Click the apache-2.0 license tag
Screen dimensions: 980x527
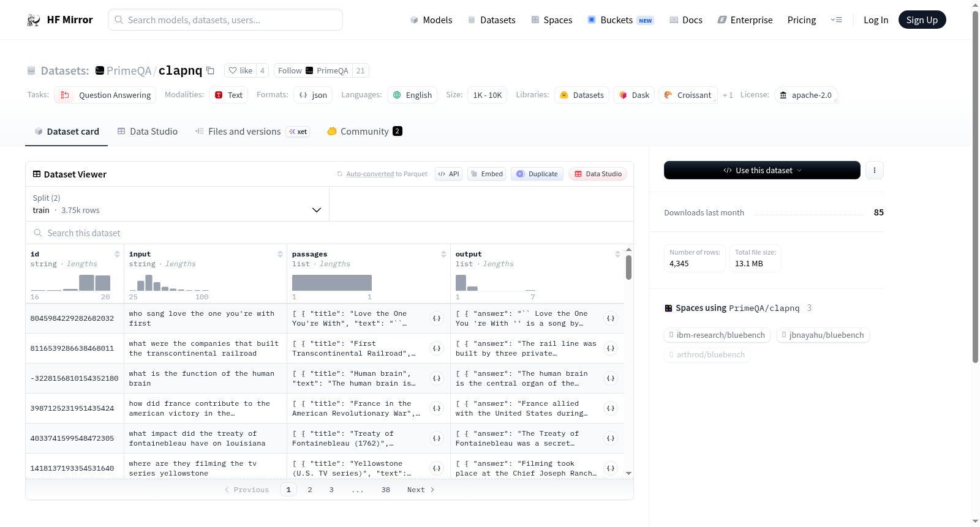pos(806,95)
